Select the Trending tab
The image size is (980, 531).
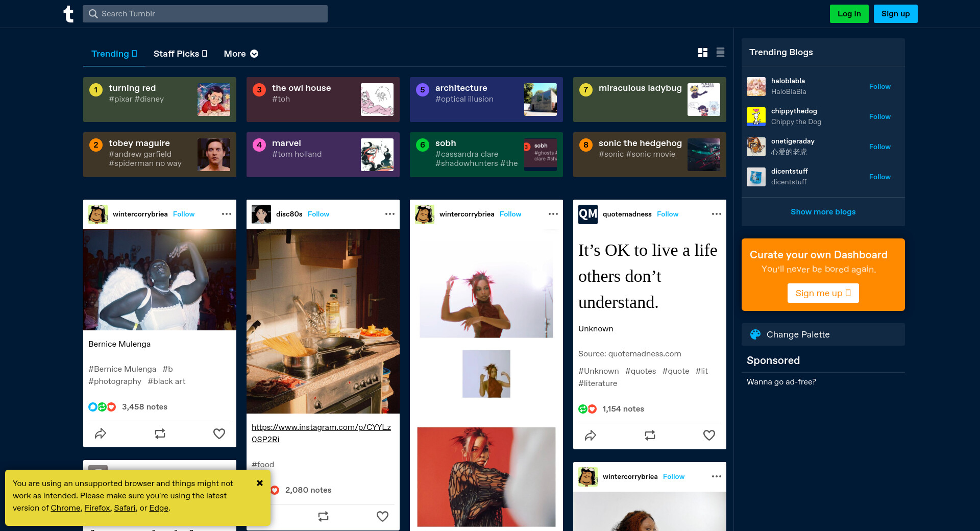[x=114, y=54]
